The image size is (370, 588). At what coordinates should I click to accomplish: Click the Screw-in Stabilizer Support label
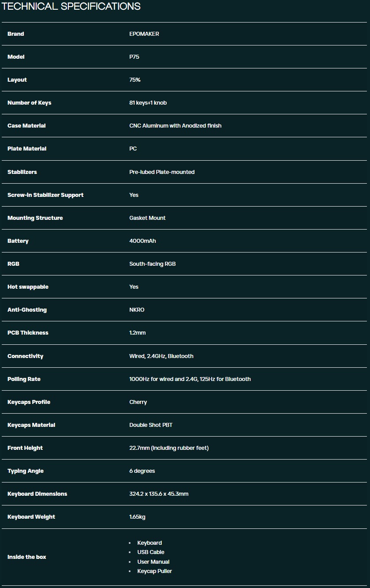[x=45, y=195]
